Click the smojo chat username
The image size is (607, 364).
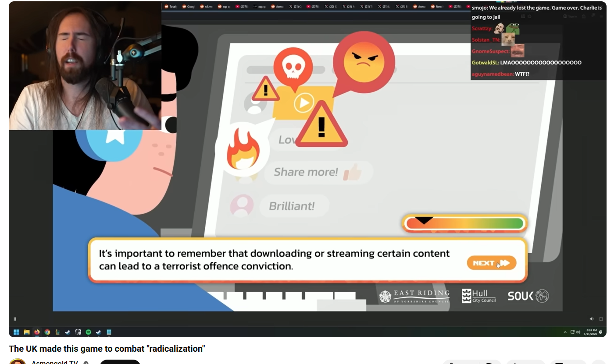480,7
